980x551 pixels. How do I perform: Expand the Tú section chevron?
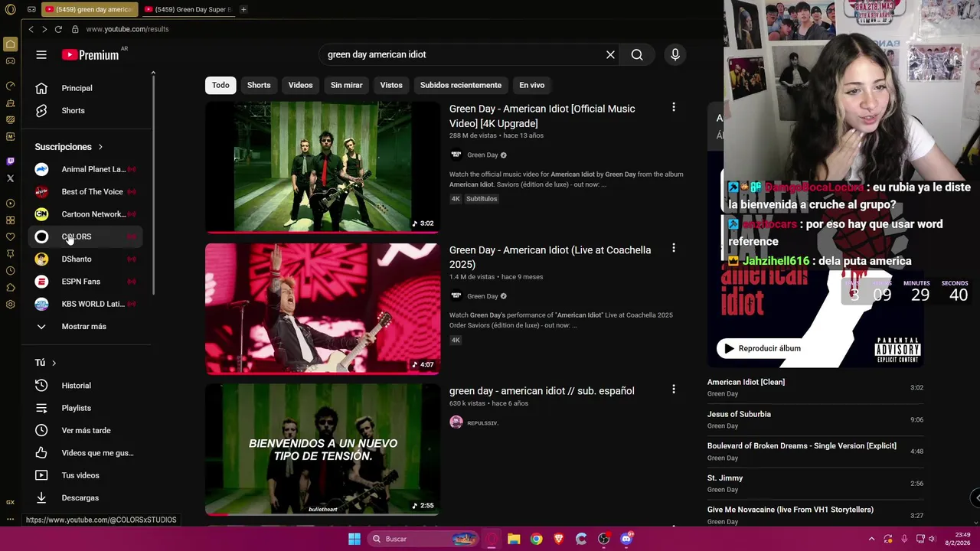pyautogui.click(x=54, y=363)
